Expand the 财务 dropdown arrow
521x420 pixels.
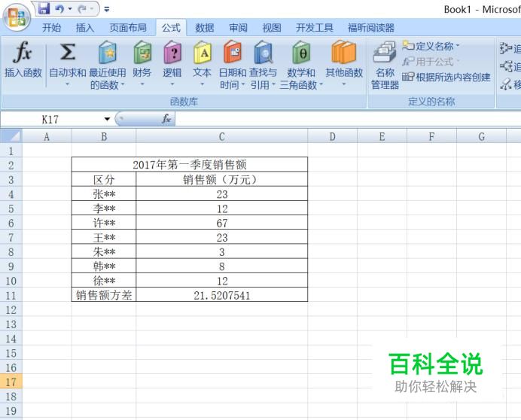pos(142,85)
